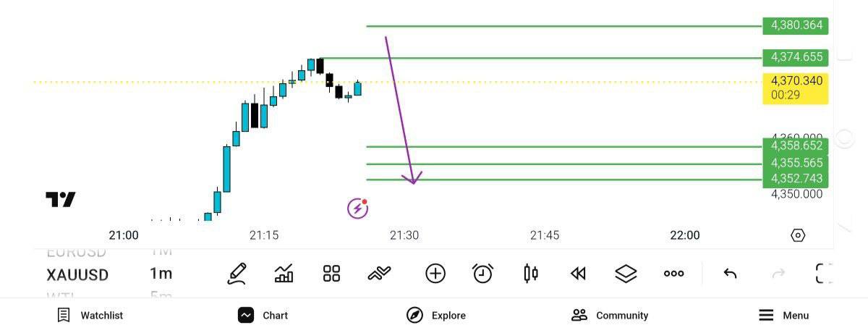Tap the compare lines icon
The height and width of the screenshot is (333, 868).
pos(379,274)
